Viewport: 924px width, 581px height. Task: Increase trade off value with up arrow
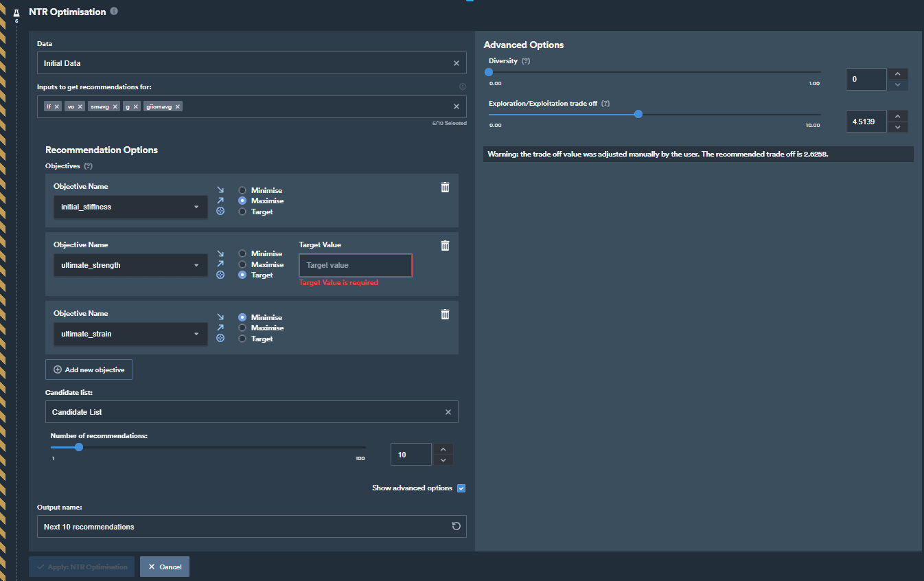click(898, 116)
